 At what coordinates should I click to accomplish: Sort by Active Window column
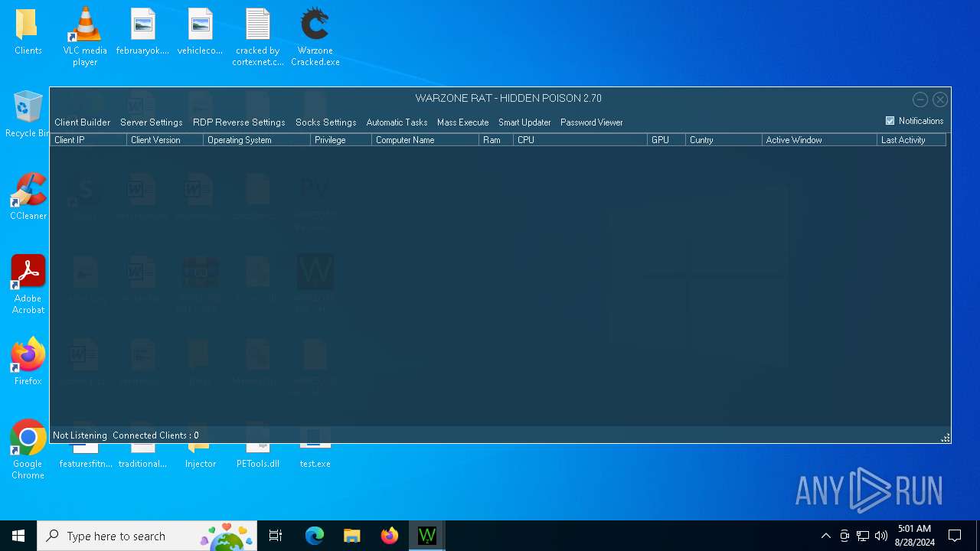[820, 140]
